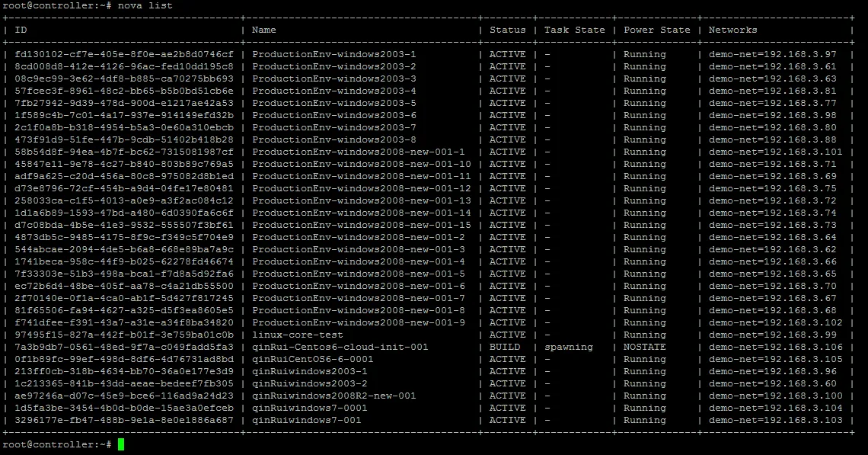Click network demo-net=192.168.3.60

coord(773,383)
